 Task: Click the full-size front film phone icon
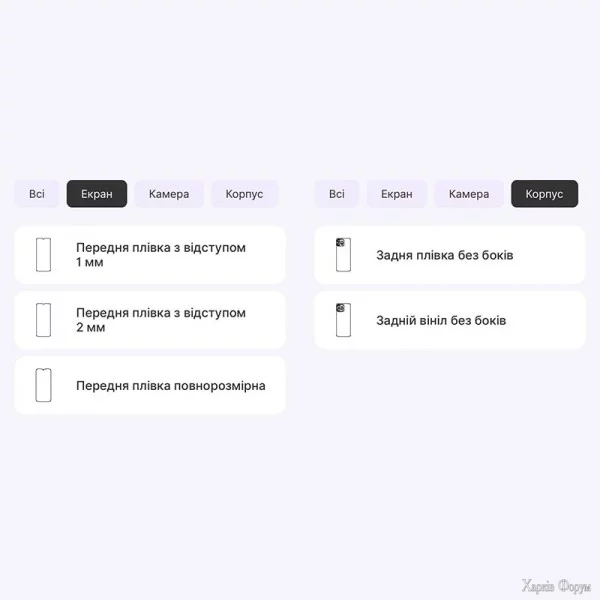[x=43, y=385]
